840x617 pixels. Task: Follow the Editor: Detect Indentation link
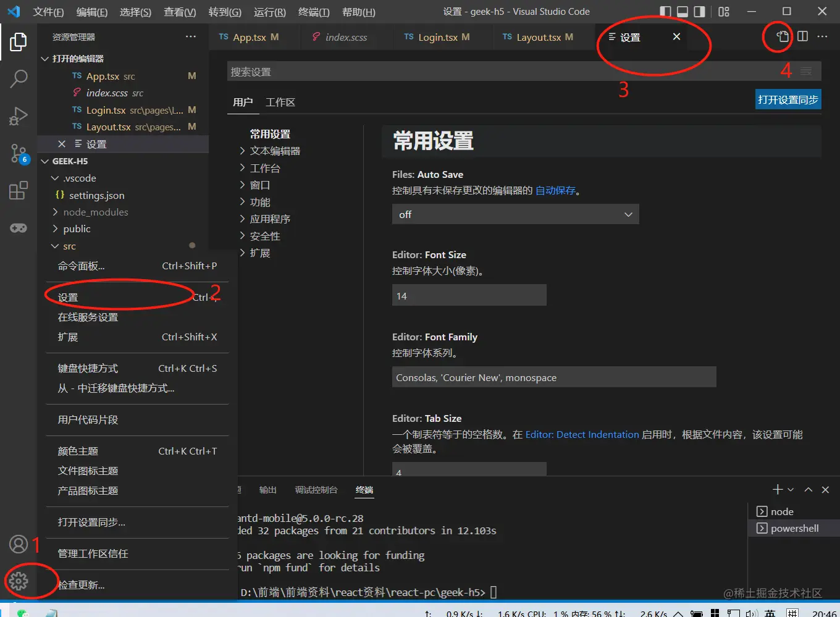pyautogui.click(x=582, y=434)
